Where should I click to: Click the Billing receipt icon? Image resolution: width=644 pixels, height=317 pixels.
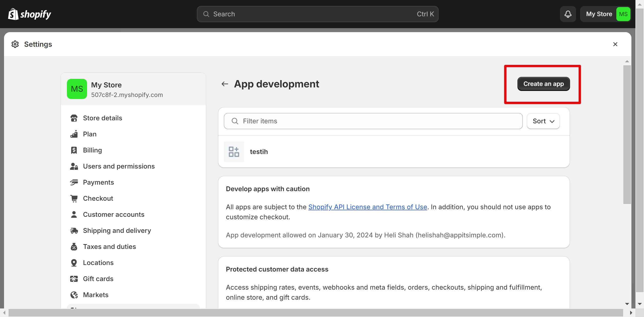coord(74,150)
